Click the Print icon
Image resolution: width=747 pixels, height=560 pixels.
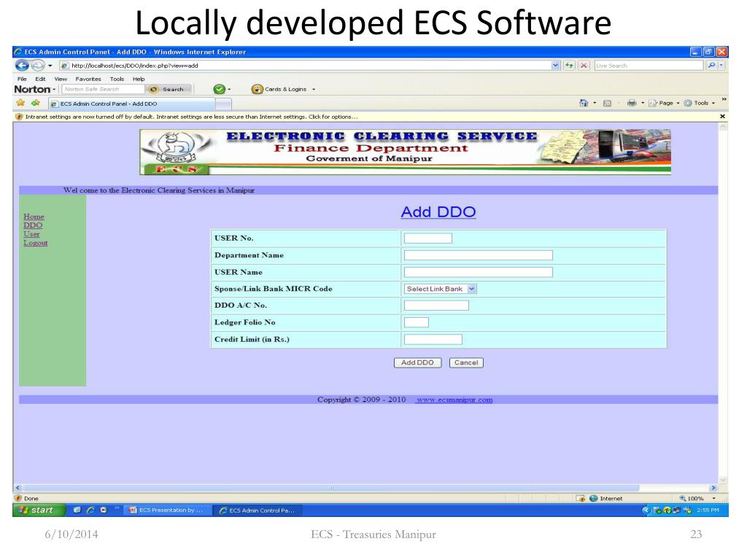click(632, 103)
